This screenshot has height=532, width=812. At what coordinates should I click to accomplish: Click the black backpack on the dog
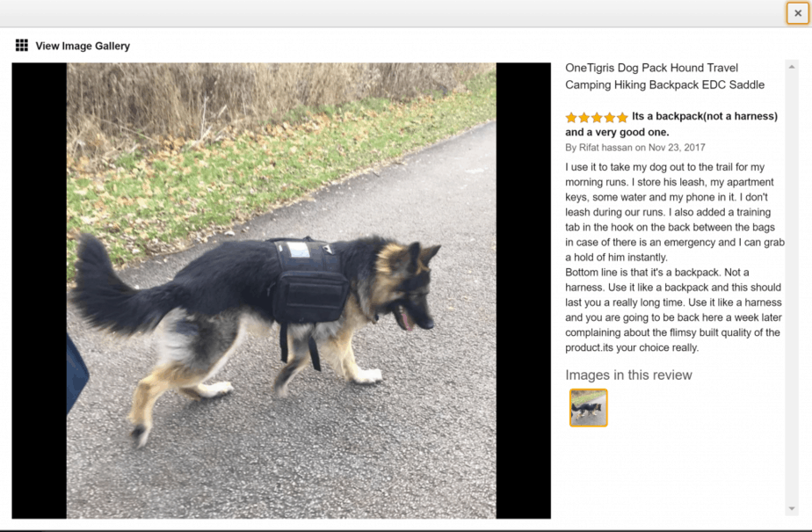pyautogui.click(x=308, y=282)
